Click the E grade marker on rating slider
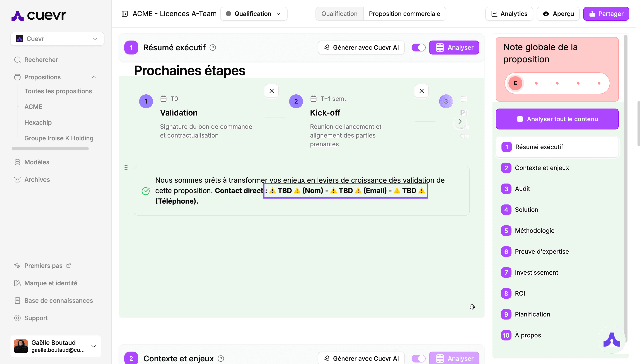This screenshot has width=641, height=364. coord(515,83)
